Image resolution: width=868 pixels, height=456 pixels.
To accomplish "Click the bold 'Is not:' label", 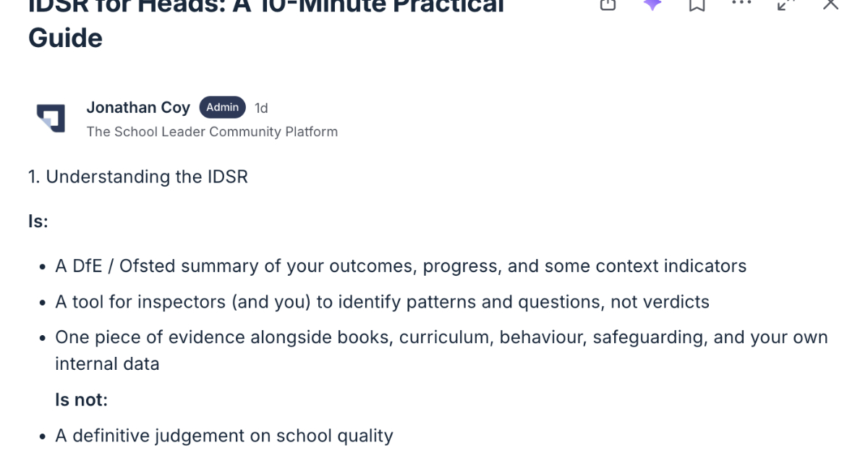I will coord(81,399).
